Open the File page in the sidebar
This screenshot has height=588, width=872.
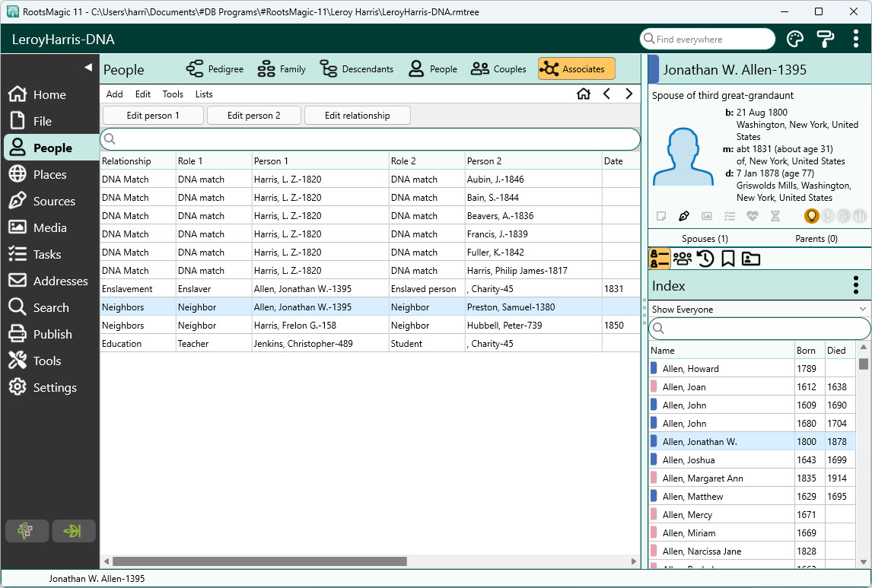tap(30, 121)
